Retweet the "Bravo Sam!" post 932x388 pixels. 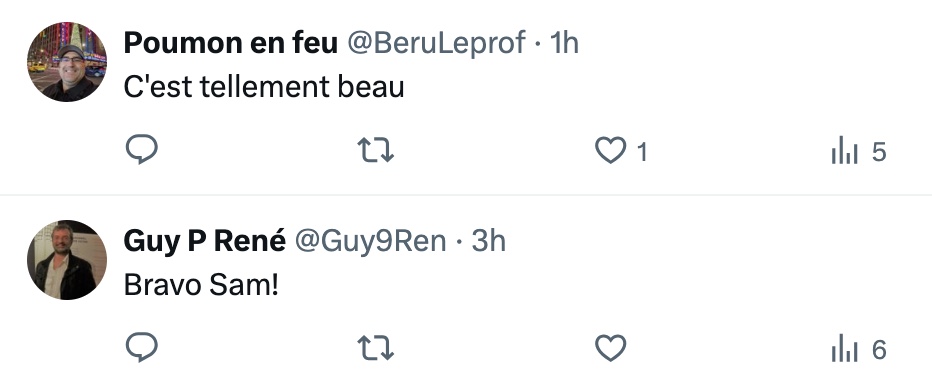point(376,348)
